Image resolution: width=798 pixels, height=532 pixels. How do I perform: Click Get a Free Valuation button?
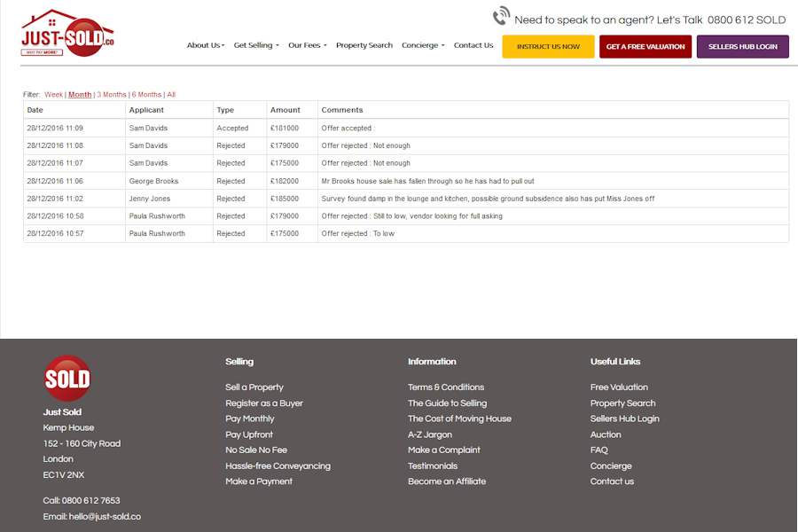(x=645, y=46)
